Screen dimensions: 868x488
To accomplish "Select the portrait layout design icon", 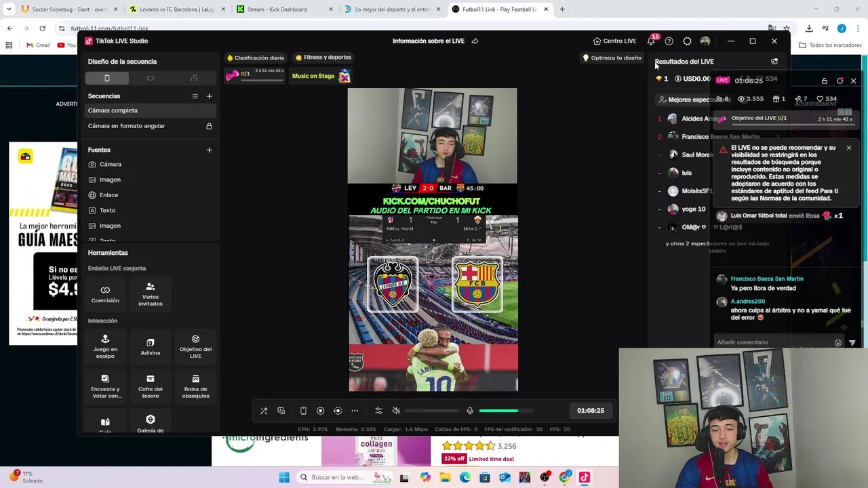I will point(107,79).
